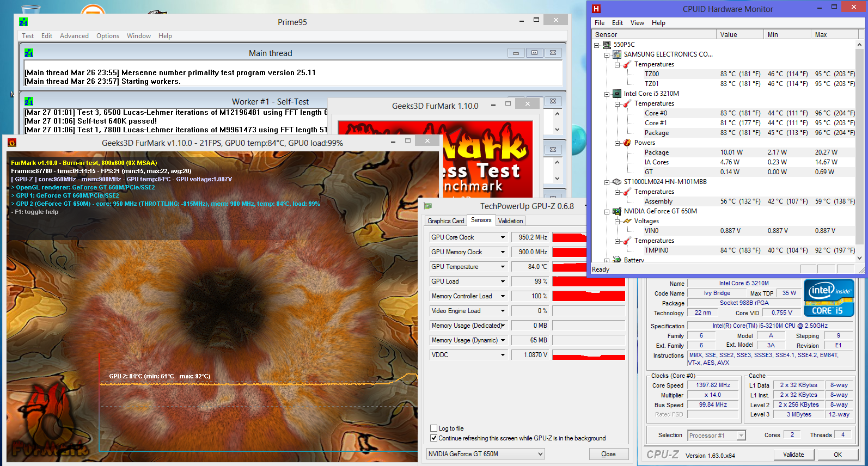Switch to Validation tab in GPU-Z
Image resolution: width=868 pixels, height=466 pixels.
tap(510, 221)
